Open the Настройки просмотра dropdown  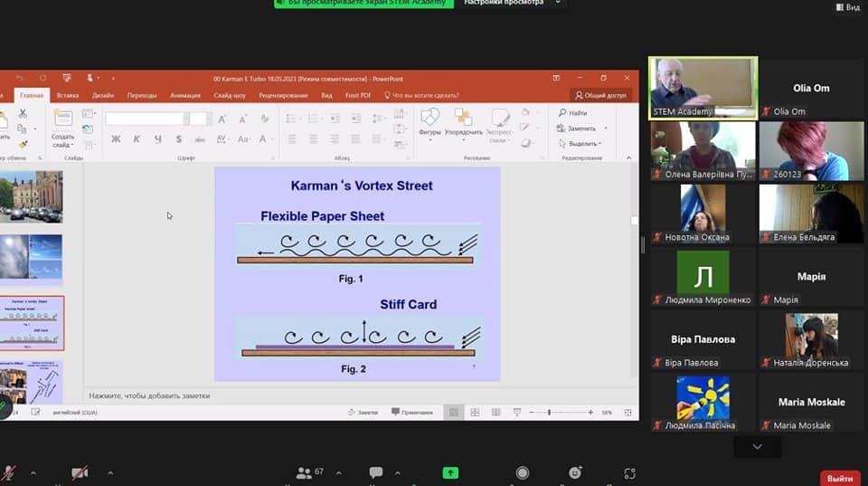[509, 3]
